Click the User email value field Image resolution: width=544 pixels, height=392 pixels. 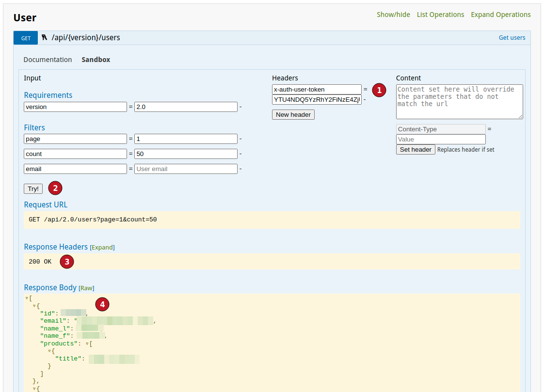point(186,169)
